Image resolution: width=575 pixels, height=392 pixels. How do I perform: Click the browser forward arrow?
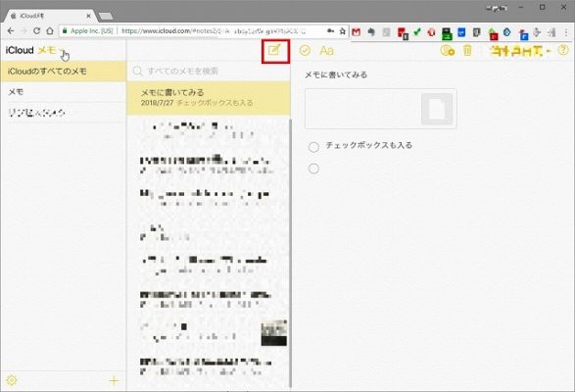pos(24,31)
